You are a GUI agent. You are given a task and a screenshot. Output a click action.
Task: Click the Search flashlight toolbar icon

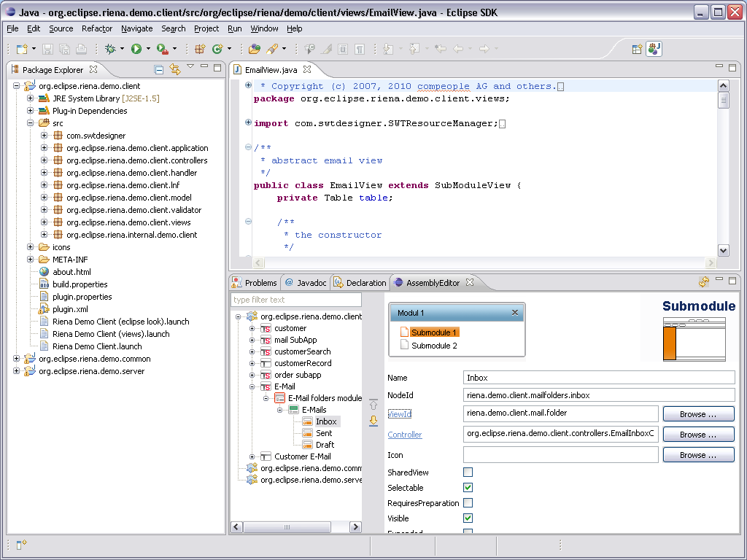tap(272, 49)
